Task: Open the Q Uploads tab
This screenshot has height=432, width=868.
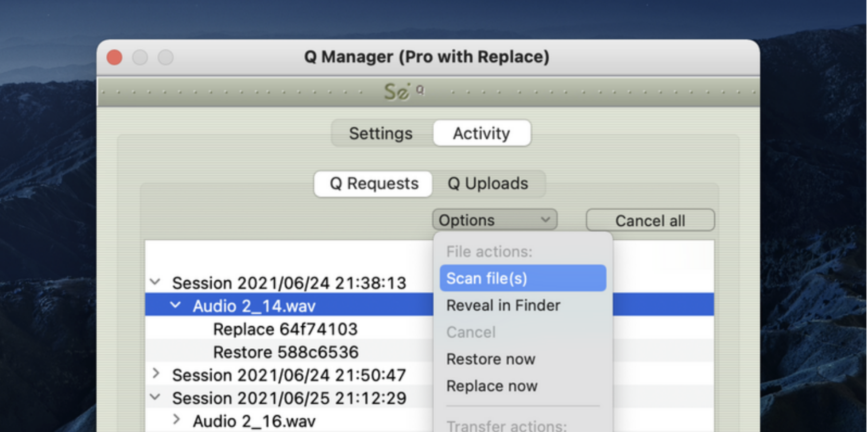Action: point(488,184)
